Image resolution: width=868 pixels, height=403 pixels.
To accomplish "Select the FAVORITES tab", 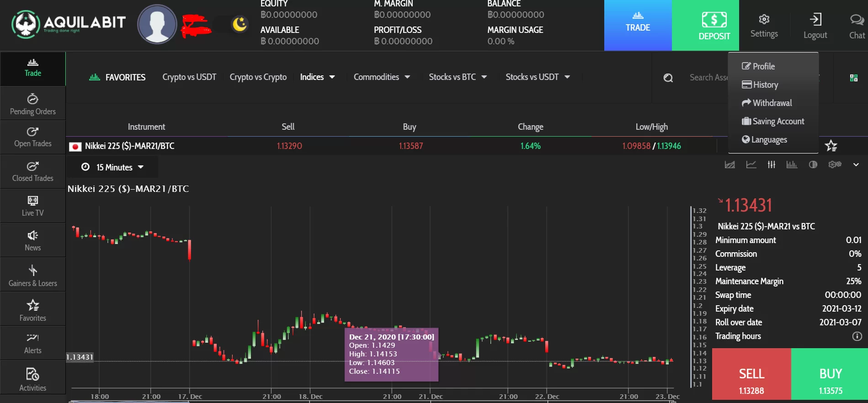I will 117,77.
